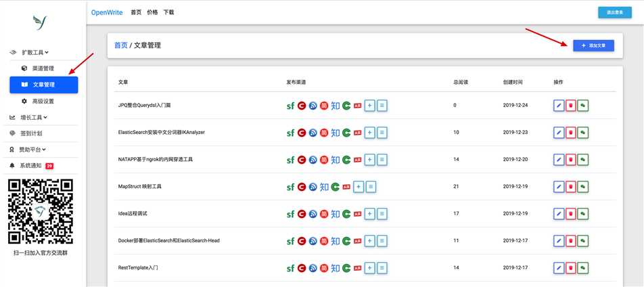This screenshot has width=644, height=287.
Task: Go to 首页 in top navigation
Action: tap(136, 12)
